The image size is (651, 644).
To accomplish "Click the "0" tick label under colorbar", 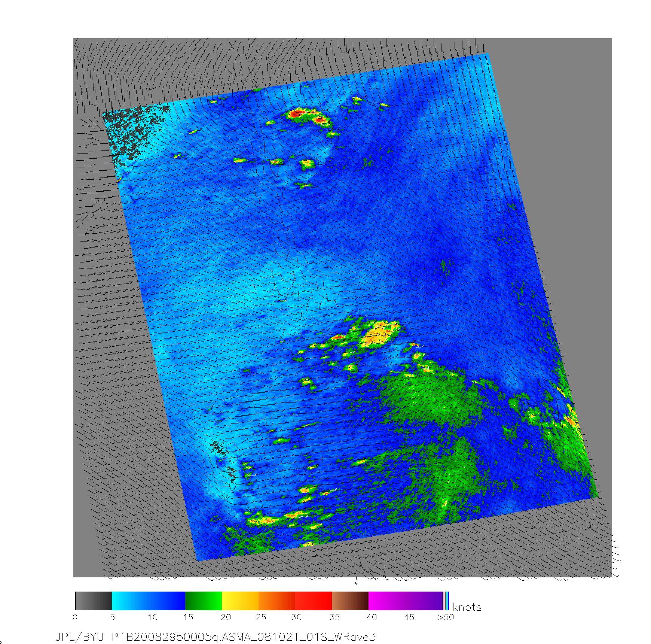I will coord(75,617).
